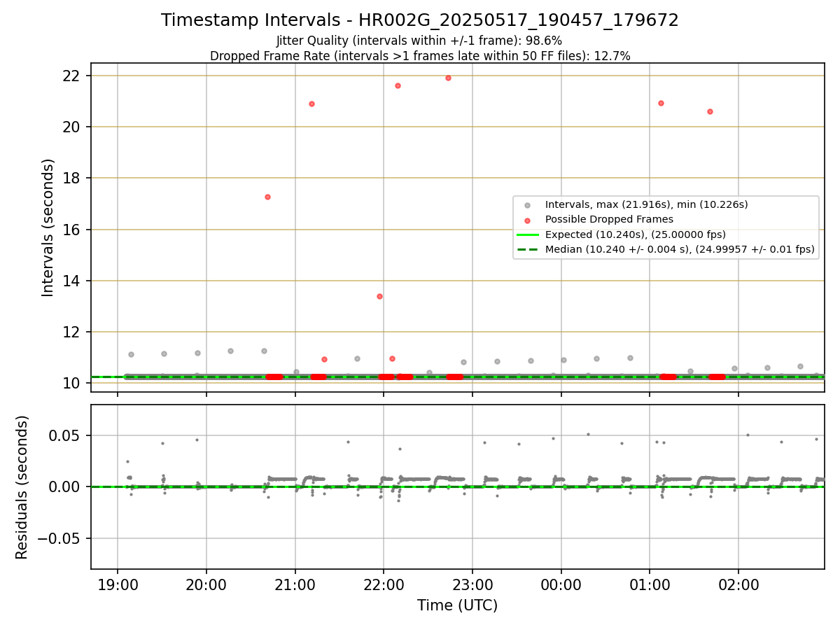The image size is (840, 630).
Task: Click the '21:00' x-axis tick label
Action: pyautogui.click(x=295, y=585)
